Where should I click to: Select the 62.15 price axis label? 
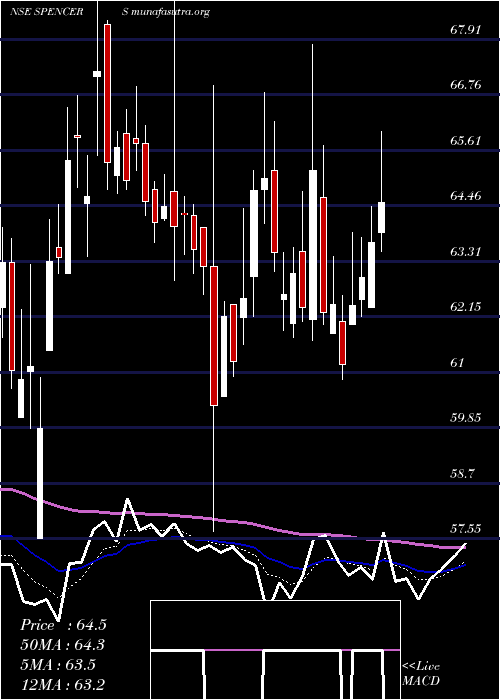[466, 307]
